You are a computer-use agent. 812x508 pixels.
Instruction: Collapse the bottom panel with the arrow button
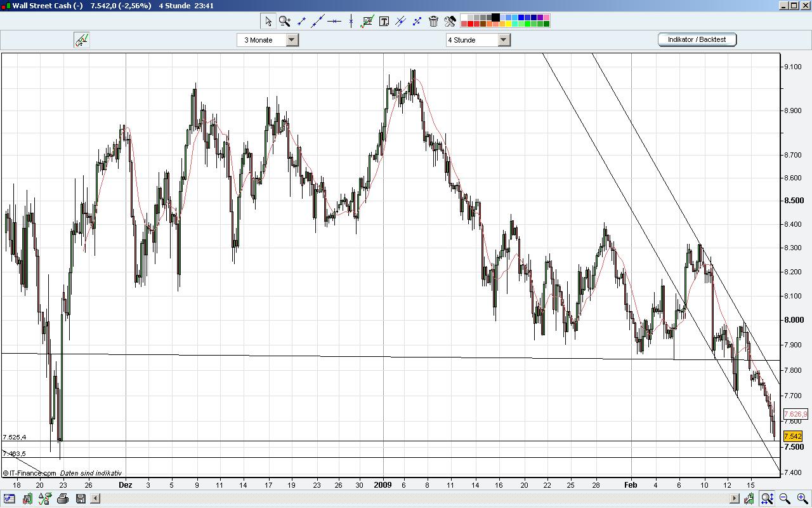95,498
